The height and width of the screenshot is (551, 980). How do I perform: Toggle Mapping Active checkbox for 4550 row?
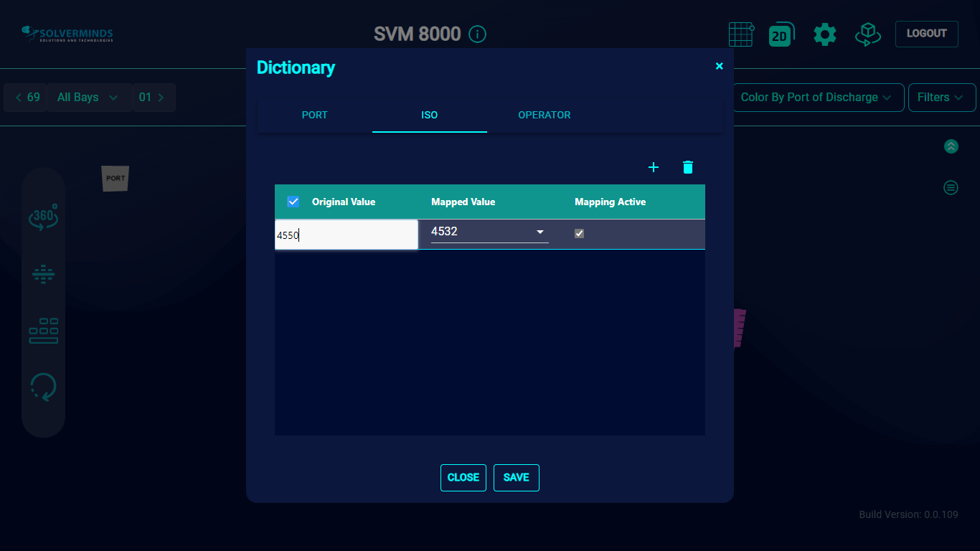pyautogui.click(x=580, y=233)
